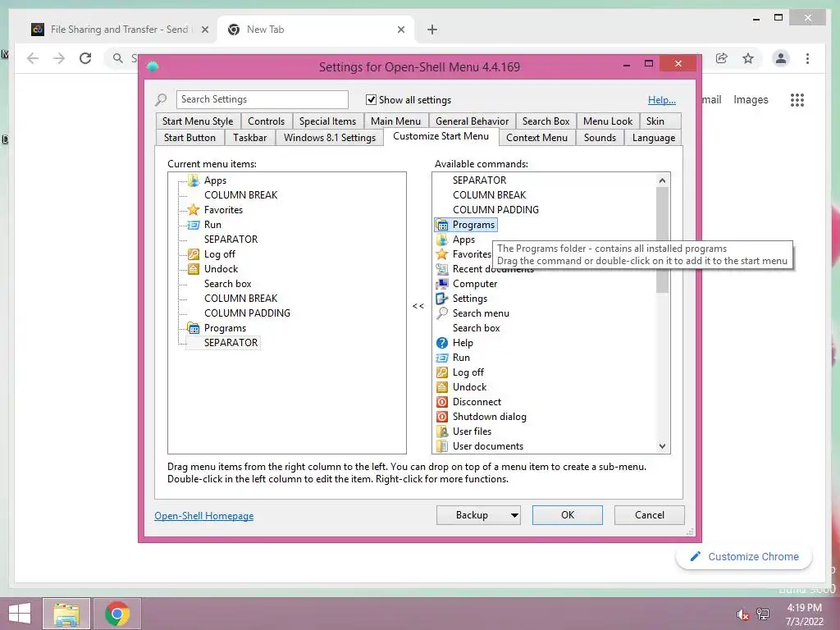Switch to the Menu Look tab

(608, 121)
